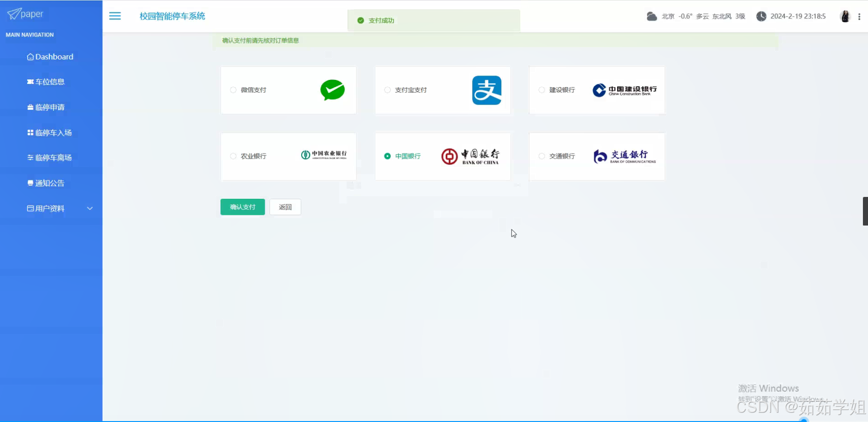Viewport: 868px width, 422px height.
Task: Click the 2024-2-19 date time text
Action: [x=798, y=16]
